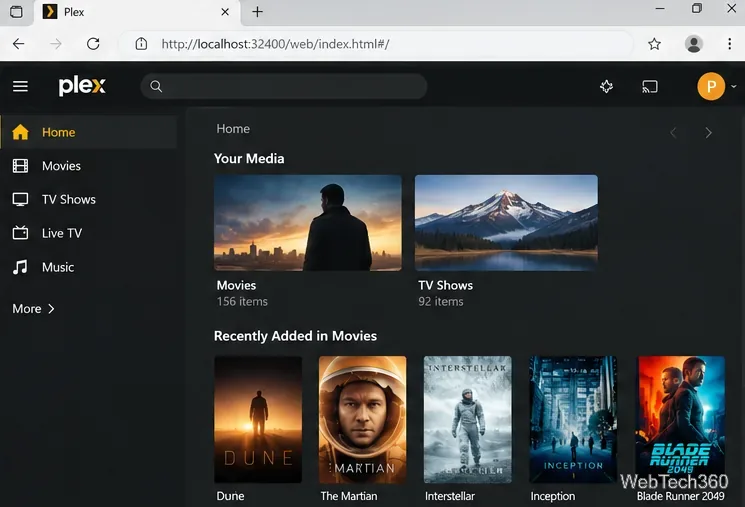Open the browser profile icon
745x507 pixels.
693,44
